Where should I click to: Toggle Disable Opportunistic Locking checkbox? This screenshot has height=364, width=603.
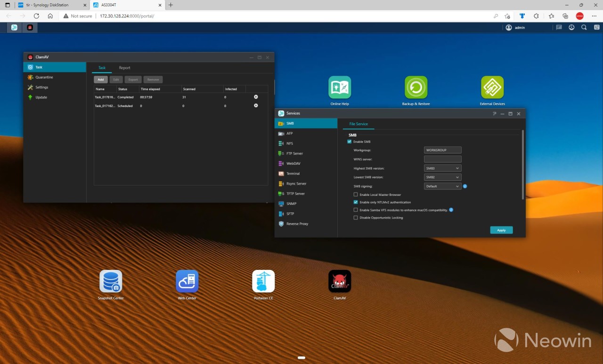click(356, 218)
